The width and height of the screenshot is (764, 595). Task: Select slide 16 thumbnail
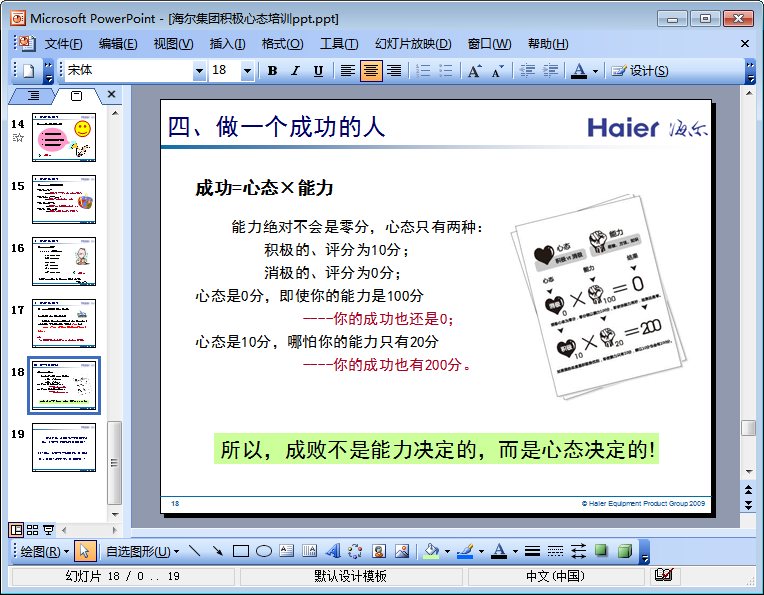[x=64, y=261]
